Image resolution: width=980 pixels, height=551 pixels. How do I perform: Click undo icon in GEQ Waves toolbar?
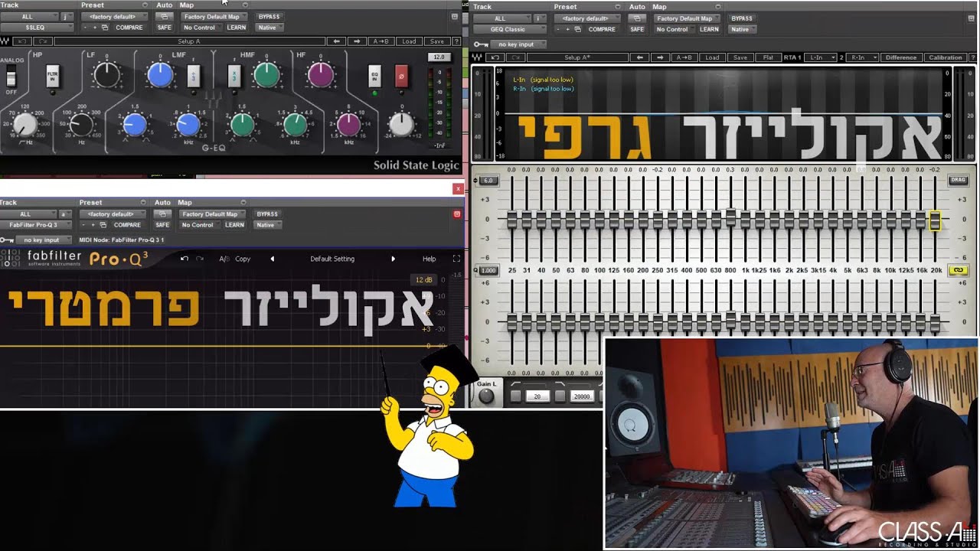[x=495, y=57]
